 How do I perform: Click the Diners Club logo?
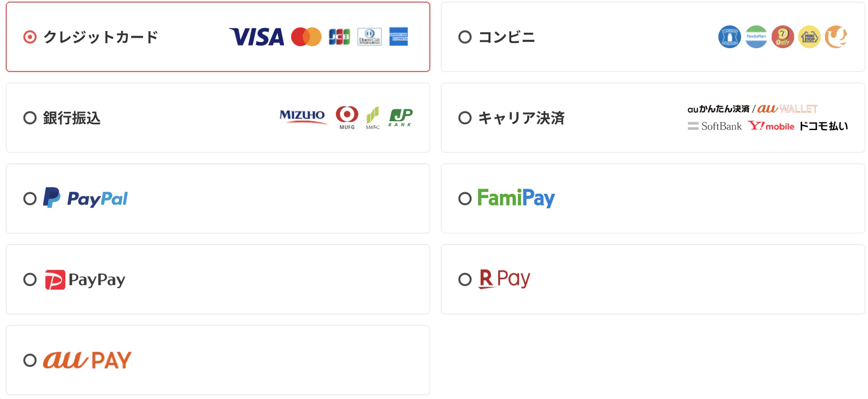point(369,37)
